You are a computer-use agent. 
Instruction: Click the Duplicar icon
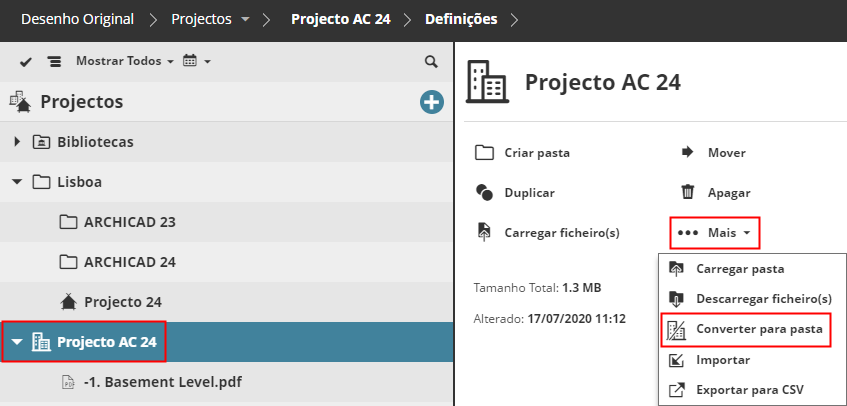coord(485,192)
